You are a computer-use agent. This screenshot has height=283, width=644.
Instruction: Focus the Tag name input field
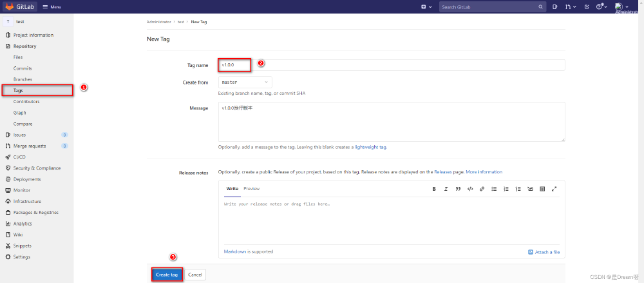coord(392,65)
